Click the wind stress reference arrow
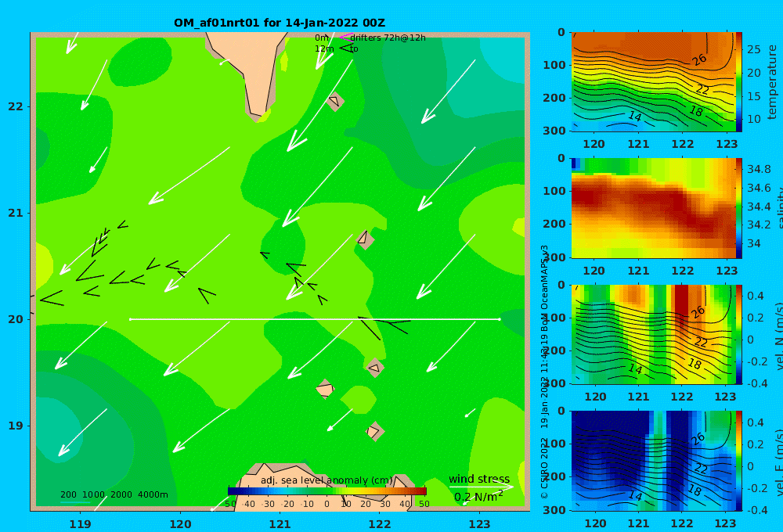Image resolution: width=783 pixels, height=532 pixels. pyautogui.click(x=481, y=487)
